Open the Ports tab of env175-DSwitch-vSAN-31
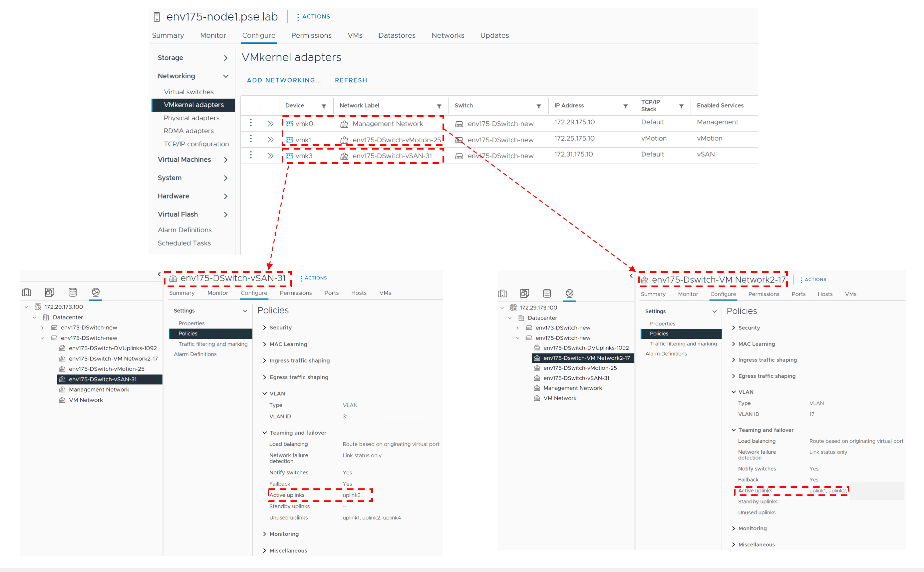This screenshot has height=572, width=924. pyautogui.click(x=331, y=293)
